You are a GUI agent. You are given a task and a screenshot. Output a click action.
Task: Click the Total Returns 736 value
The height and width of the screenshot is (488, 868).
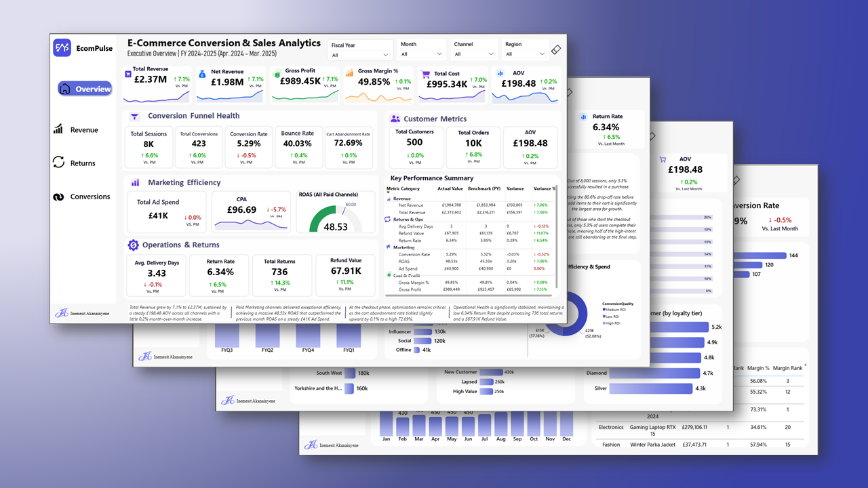tap(279, 271)
